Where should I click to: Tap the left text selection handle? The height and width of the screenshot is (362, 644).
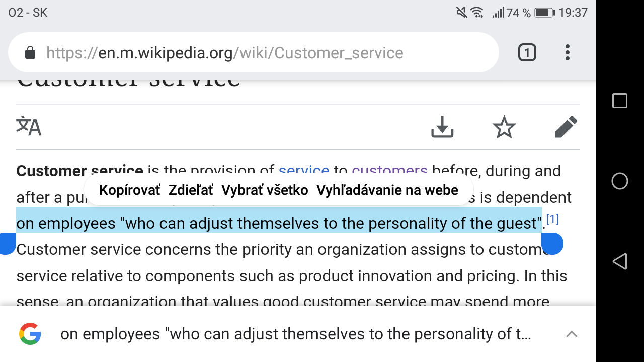(x=8, y=244)
